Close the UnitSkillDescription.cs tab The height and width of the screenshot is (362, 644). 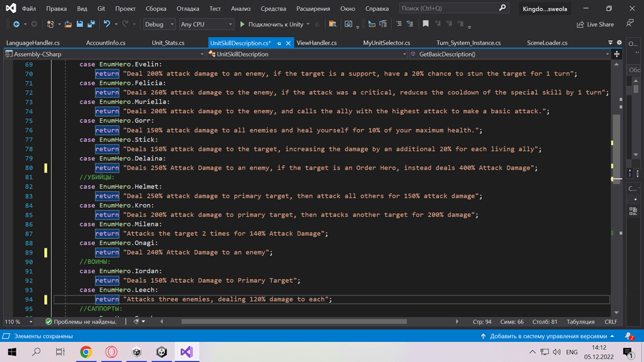[288, 43]
